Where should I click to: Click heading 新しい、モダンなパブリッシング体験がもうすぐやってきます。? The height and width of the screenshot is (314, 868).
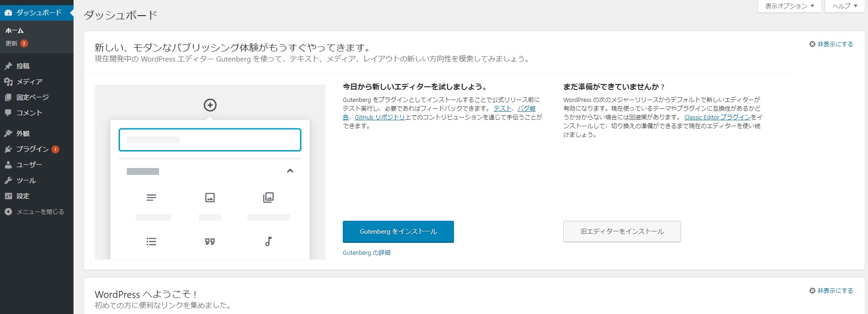[x=233, y=48]
